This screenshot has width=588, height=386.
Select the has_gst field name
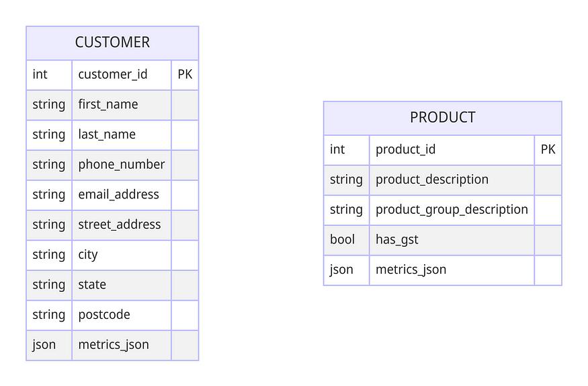pyautogui.click(x=396, y=239)
